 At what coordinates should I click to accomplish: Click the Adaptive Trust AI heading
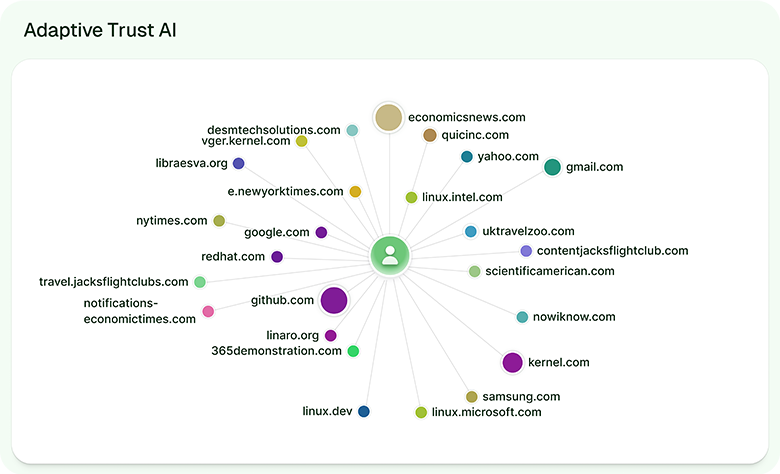(100, 29)
